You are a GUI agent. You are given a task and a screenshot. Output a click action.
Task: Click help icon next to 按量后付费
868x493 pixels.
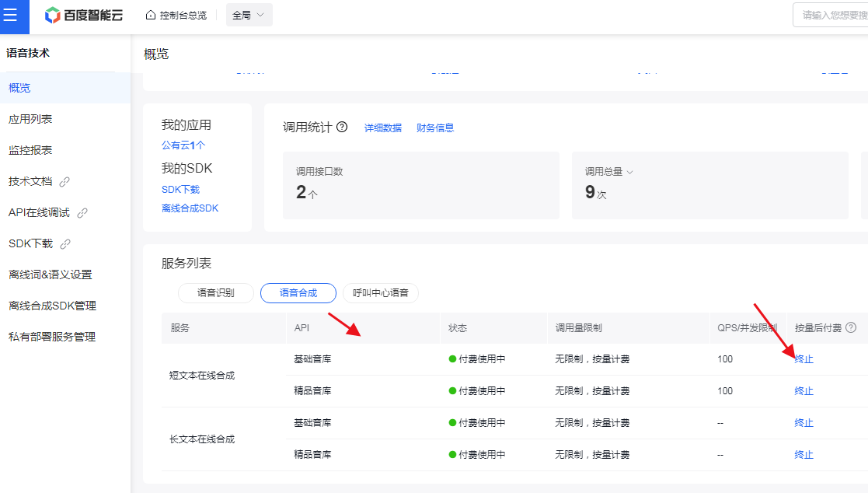852,327
